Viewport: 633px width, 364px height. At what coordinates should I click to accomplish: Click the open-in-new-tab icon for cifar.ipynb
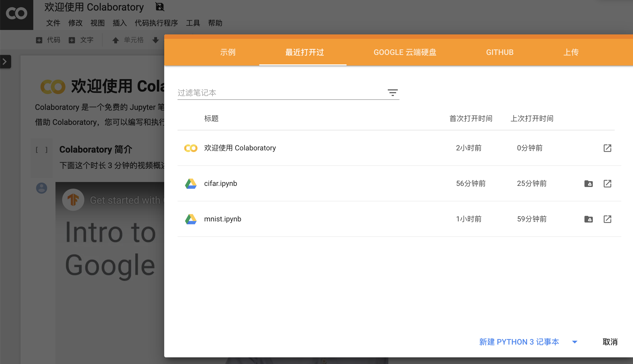(x=607, y=183)
